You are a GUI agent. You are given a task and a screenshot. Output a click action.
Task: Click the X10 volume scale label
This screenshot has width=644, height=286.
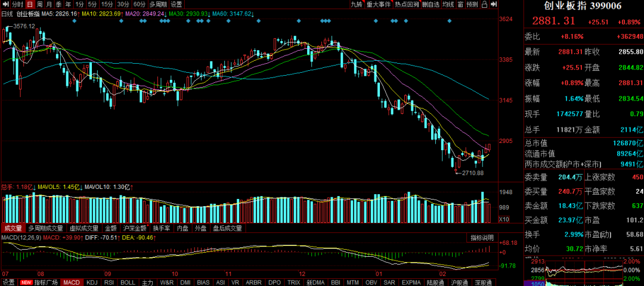point(503,219)
